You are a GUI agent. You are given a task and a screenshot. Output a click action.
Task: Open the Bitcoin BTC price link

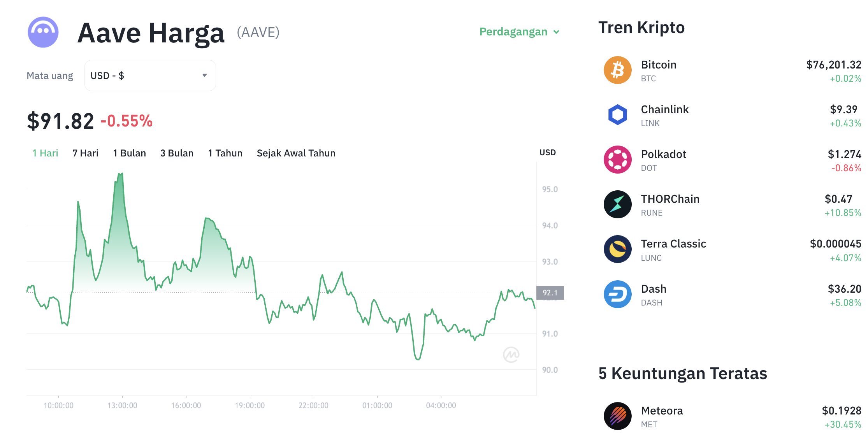click(x=833, y=65)
